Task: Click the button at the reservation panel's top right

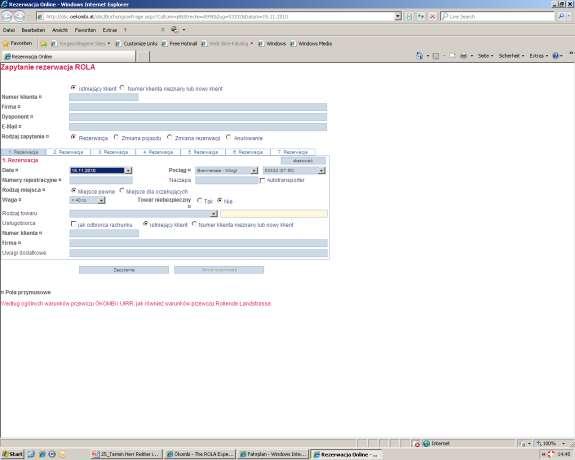Action: coord(303,161)
